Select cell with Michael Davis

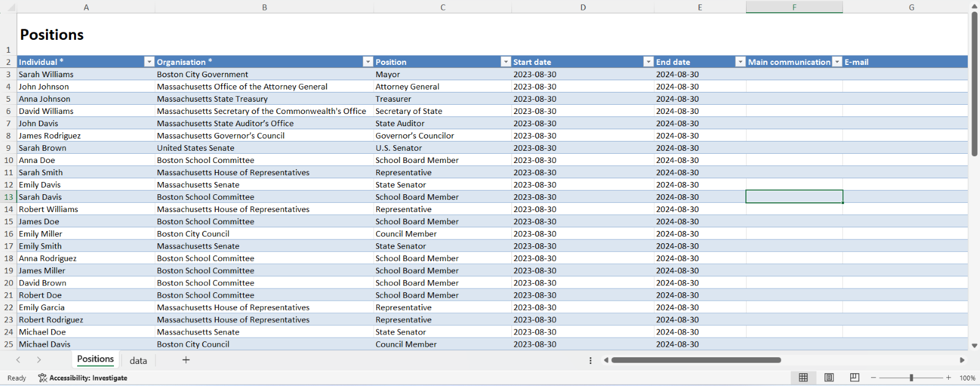[x=86, y=344]
